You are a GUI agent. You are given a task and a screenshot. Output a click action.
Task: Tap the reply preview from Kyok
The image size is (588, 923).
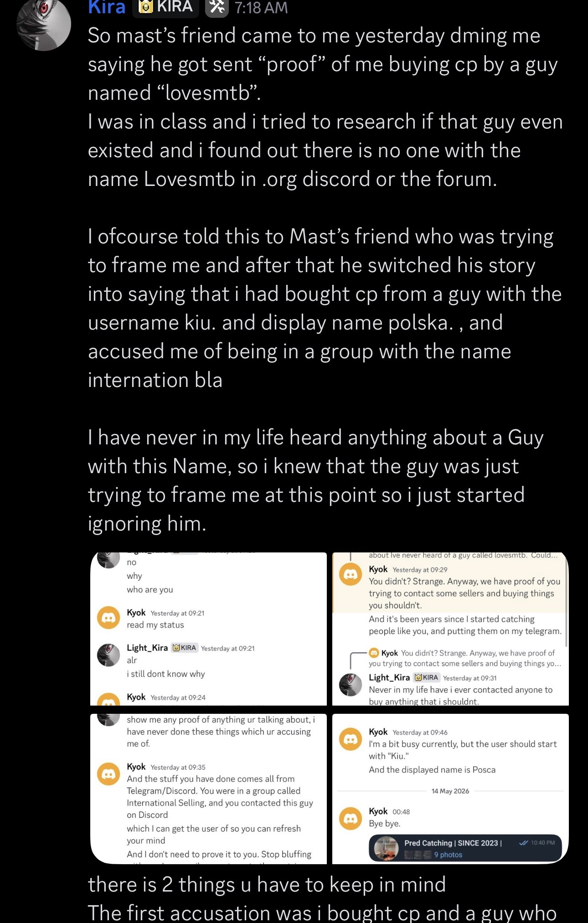pyautogui.click(x=465, y=658)
